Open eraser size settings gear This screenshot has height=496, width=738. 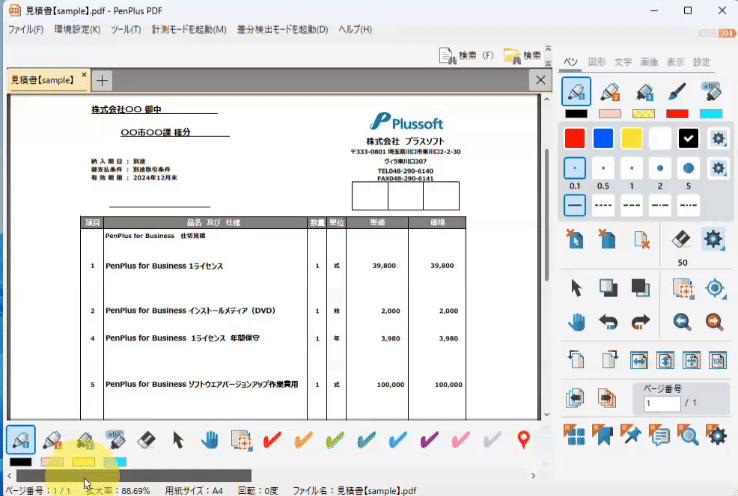coord(713,239)
